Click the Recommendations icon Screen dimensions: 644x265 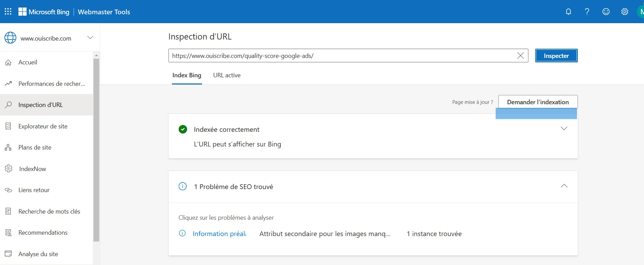[x=9, y=233]
